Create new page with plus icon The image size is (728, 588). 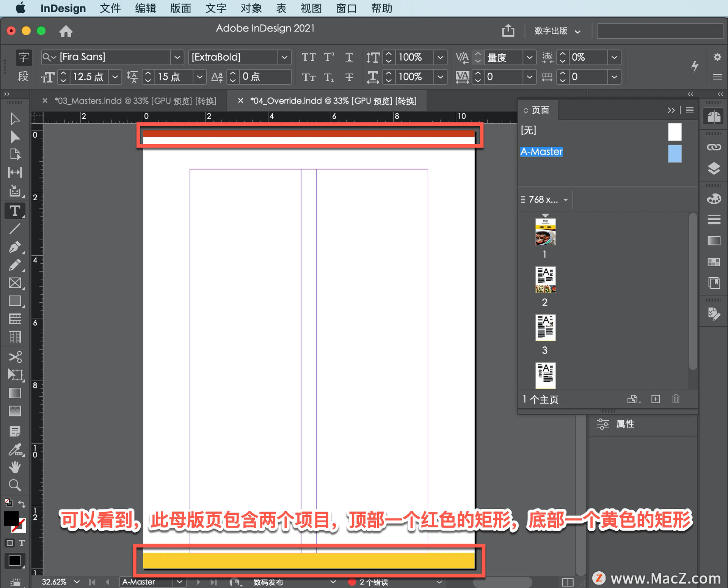(656, 399)
